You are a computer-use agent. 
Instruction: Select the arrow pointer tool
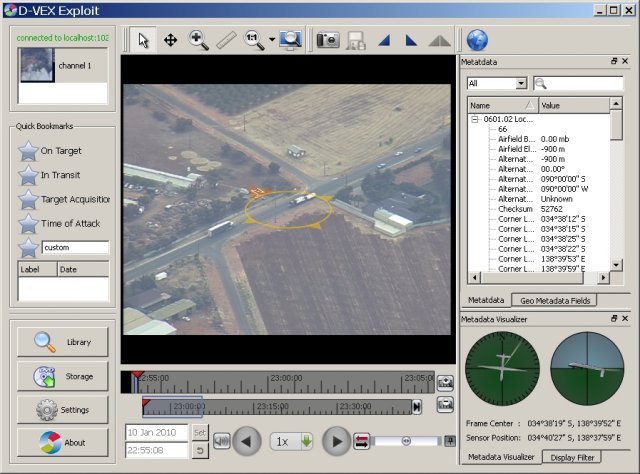(x=145, y=40)
